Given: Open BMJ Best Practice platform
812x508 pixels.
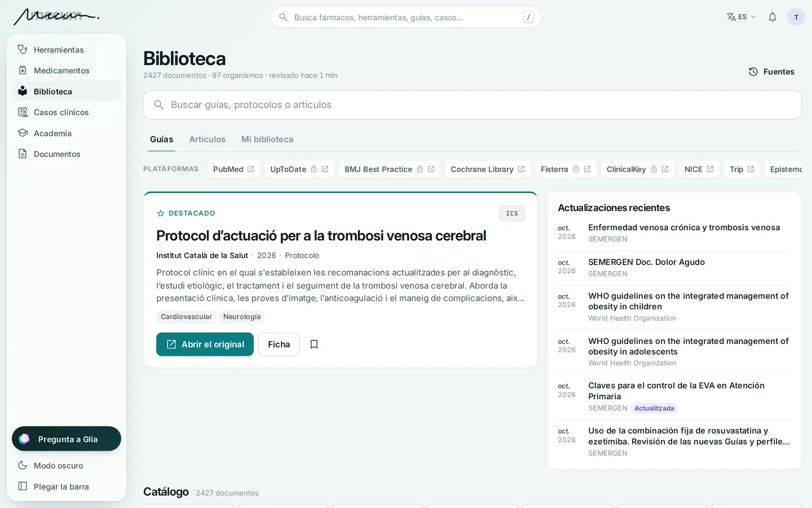Looking at the screenshot, I should tap(390, 169).
